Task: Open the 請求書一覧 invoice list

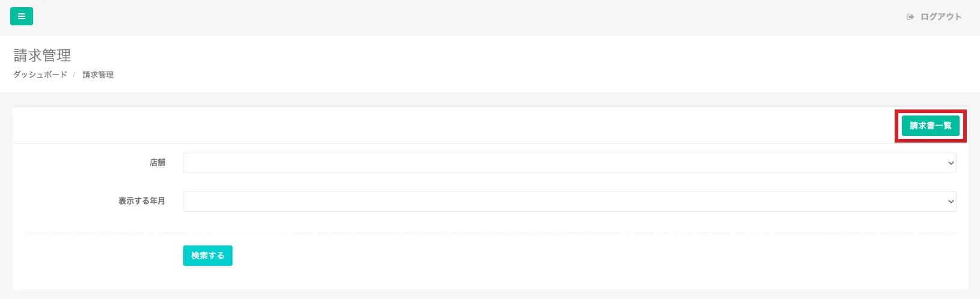Action: click(x=930, y=126)
